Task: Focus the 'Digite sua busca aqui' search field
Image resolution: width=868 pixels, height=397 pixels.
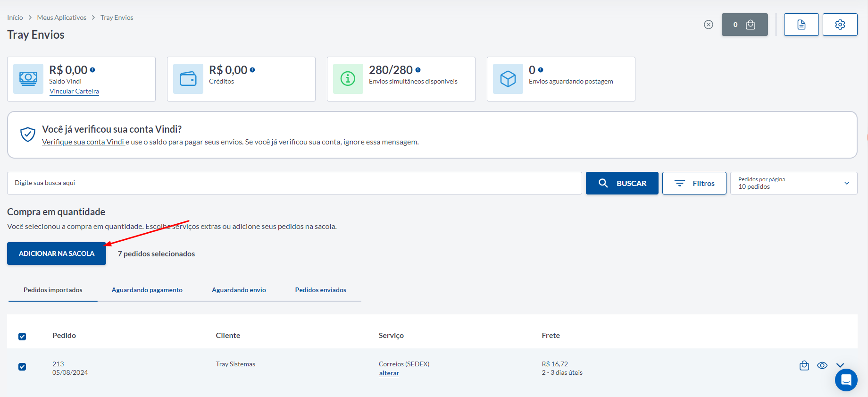Action: 294,183
